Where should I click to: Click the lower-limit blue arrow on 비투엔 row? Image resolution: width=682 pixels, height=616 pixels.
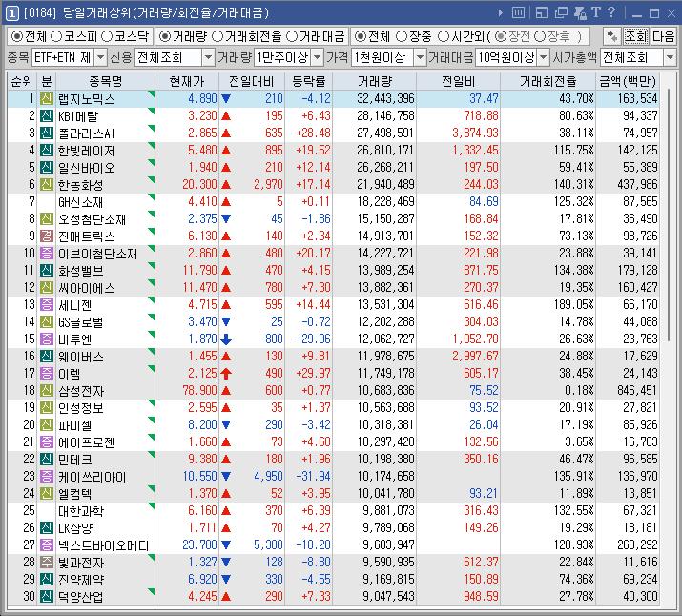(x=226, y=339)
